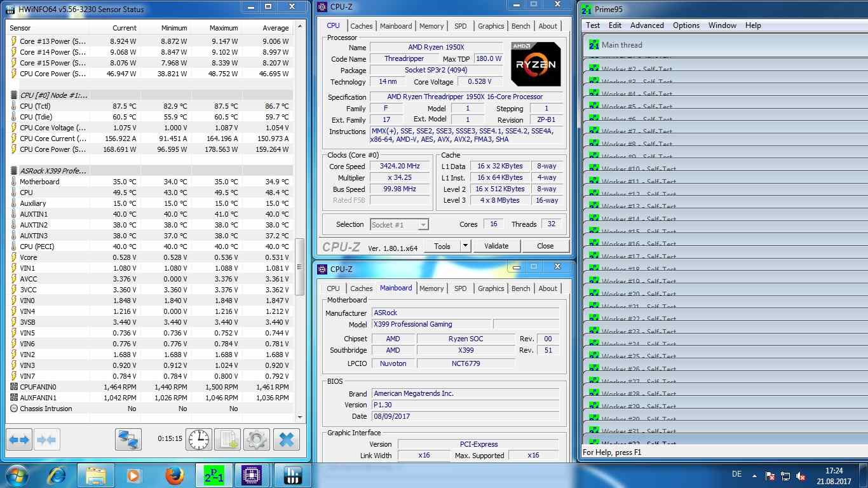Click Chassis Intrusion sensor row icon

click(x=14, y=409)
